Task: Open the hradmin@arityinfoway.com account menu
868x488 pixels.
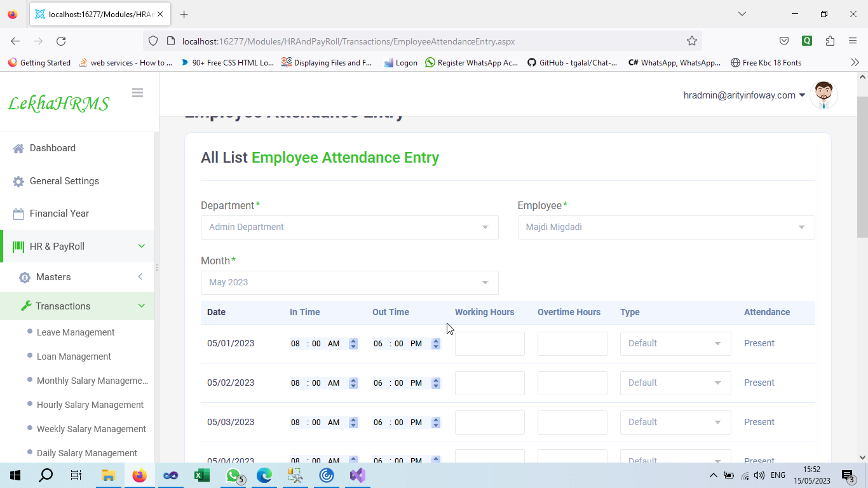Action: [744, 95]
